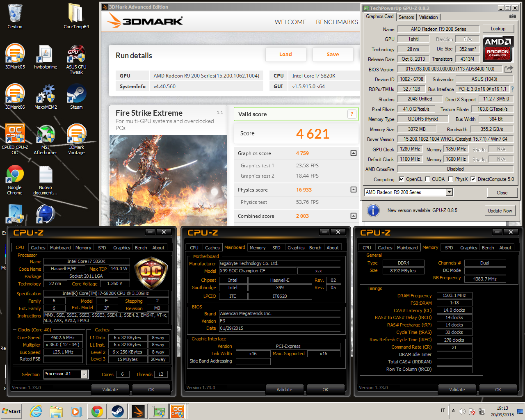Click the BIOS version share icon in GPU-Z
Viewport: 525px width, 420px height.
509,69
